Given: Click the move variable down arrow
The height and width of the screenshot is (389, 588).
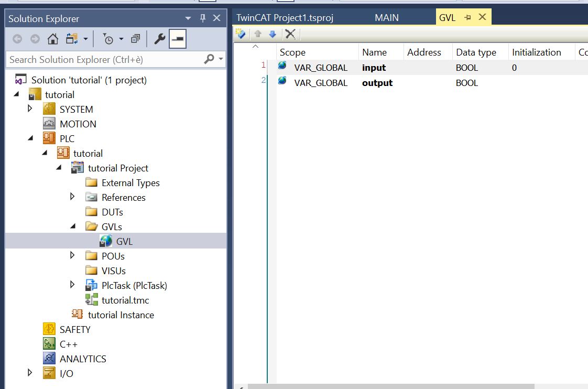Looking at the screenshot, I should click(x=272, y=34).
